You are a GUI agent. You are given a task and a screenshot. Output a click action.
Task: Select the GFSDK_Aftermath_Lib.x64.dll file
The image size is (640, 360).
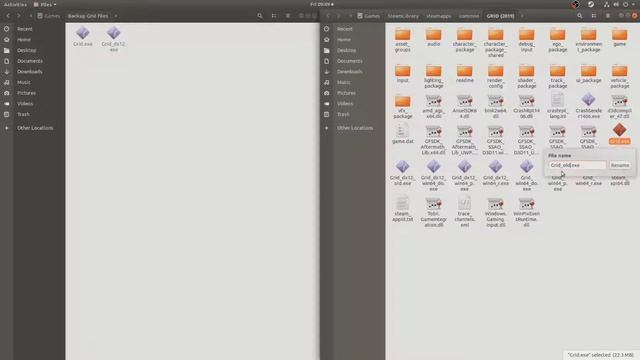[433, 140]
